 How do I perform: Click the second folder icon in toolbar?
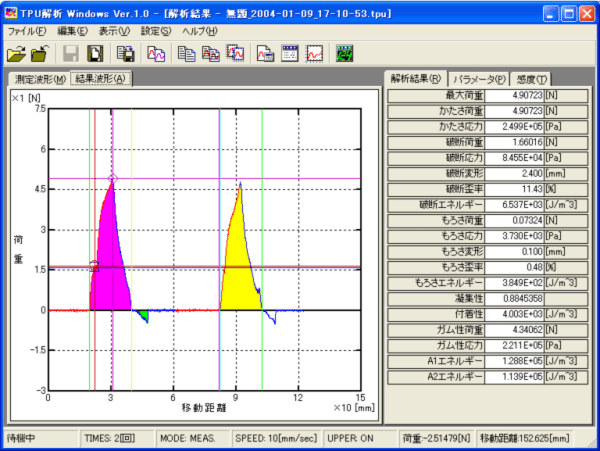click(39, 54)
